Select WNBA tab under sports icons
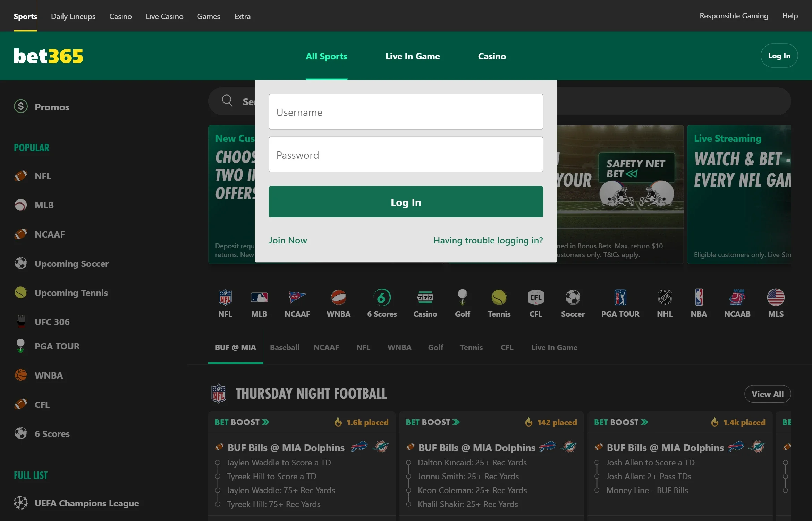 (x=399, y=347)
